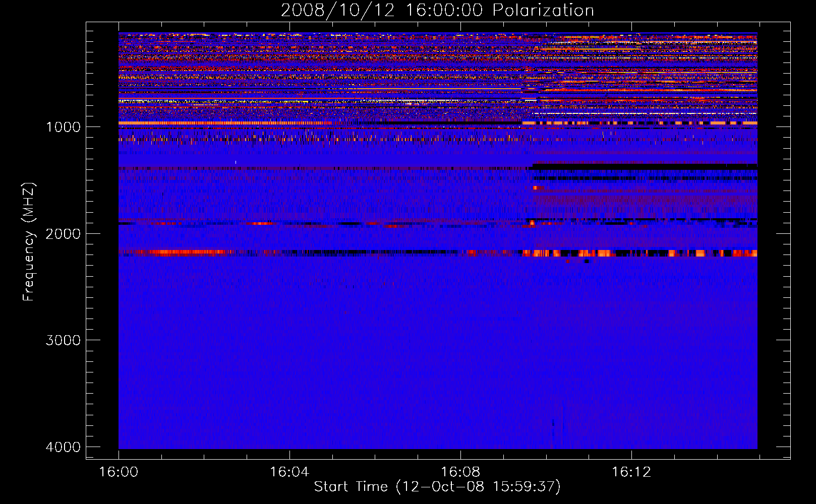816x504 pixels.
Task: Click the 4000 frequency tick label
Action: pos(63,447)
